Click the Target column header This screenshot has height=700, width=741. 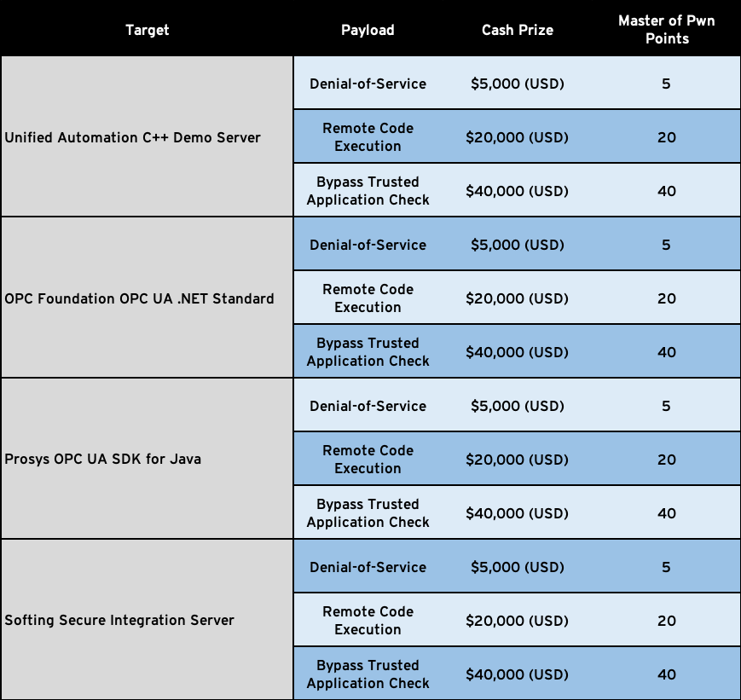147,30
